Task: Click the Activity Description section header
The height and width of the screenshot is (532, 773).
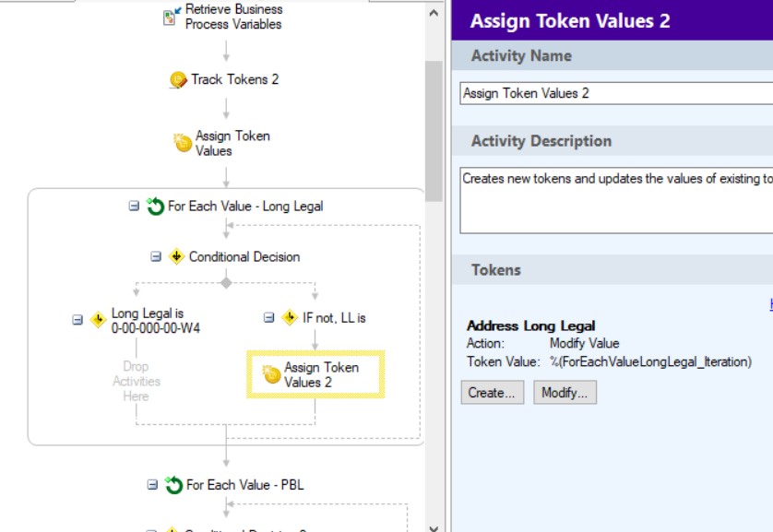Action: pyautogui.click(x=612, y=141)
